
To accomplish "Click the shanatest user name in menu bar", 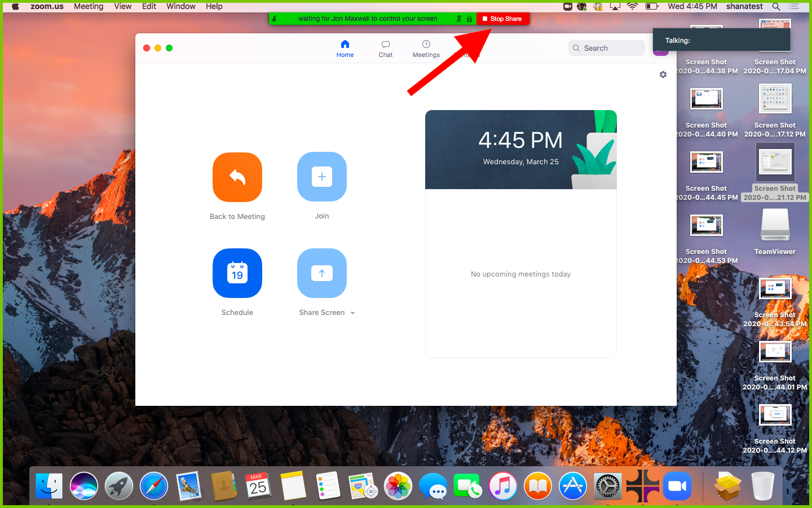I will [x=744, y=6].
